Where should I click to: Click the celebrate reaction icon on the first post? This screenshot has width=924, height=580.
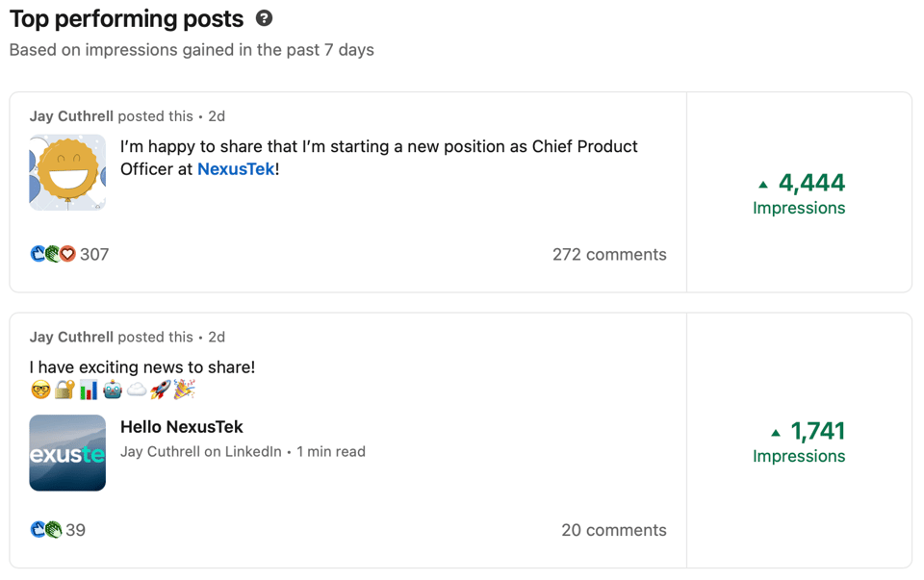tap(52, 254)
